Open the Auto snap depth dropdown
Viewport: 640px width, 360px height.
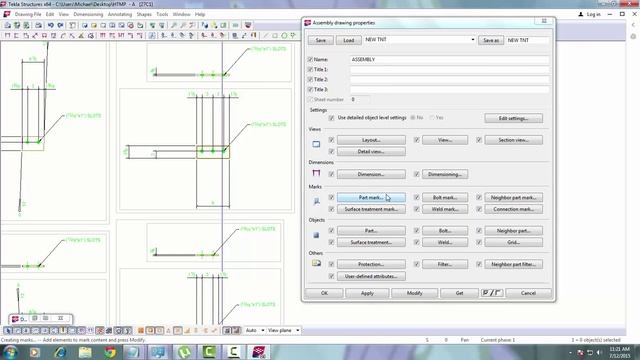coord(262,330)
